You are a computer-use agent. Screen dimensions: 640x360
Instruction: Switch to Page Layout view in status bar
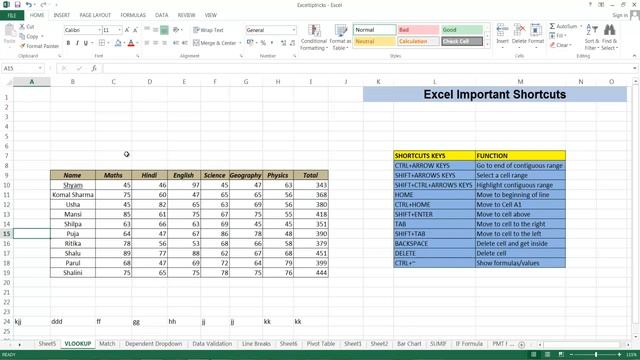(547, 355)
